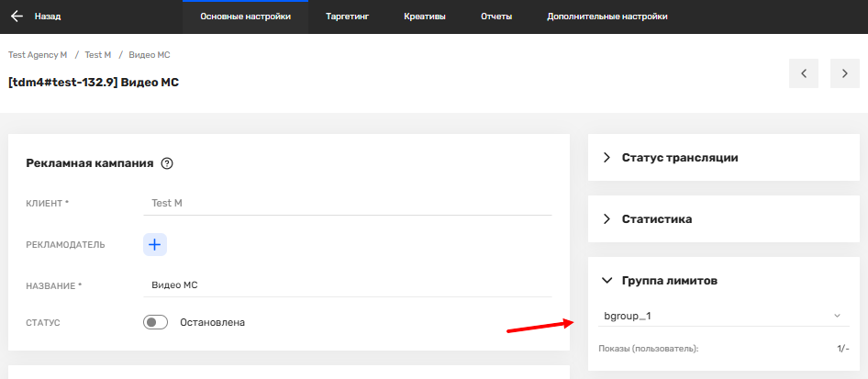Click Видео МС breadcrumb
This screenshot has width=868, height=379.
point(150,55)
